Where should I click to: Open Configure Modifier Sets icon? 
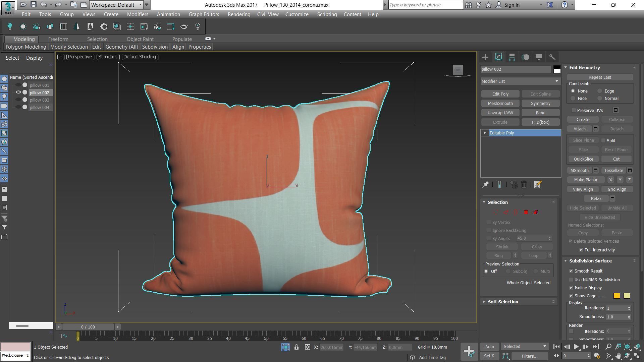coord(537,185)
